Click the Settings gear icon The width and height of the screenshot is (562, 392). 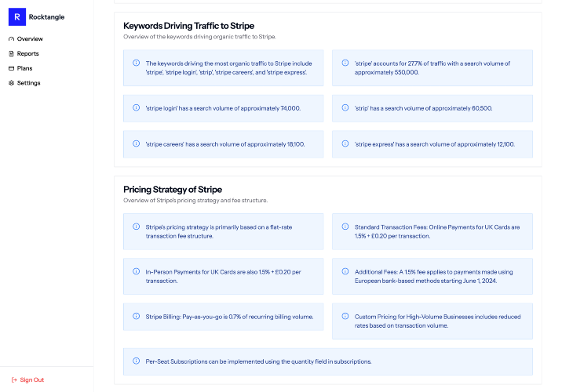[x=12, y=83]
